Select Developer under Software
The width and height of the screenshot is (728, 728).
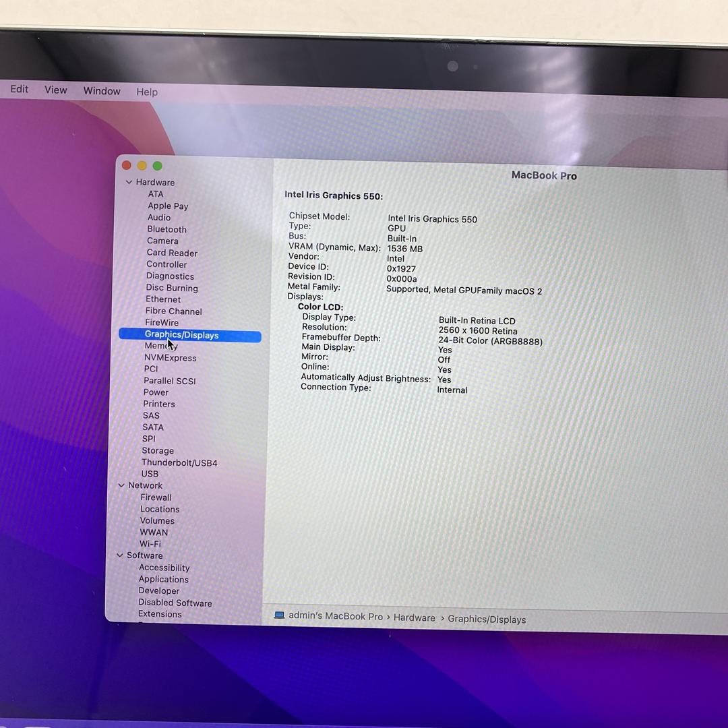click(159, 591)
